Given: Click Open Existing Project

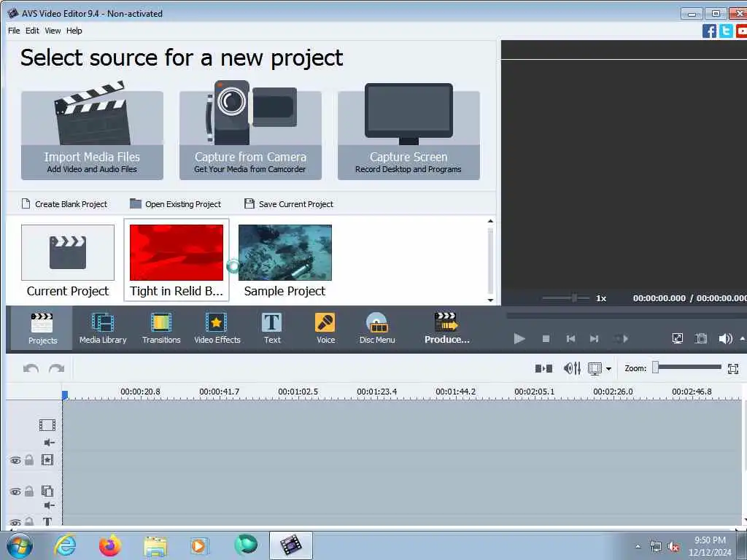Looking at the screenshot, I should pos(175,204).
